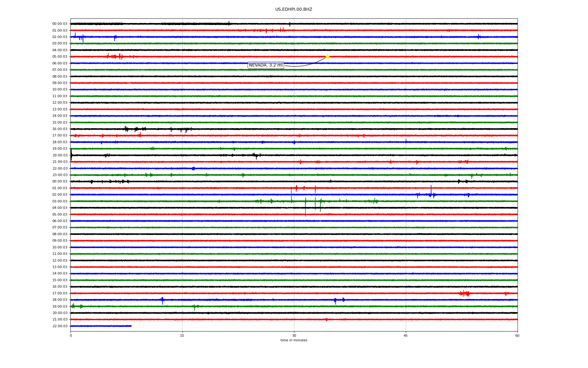Click the US.EDHPI.00.BHZ plot title
Image resolution: width=588 pixels, height=368 pixels.
(x=294, y=10)
